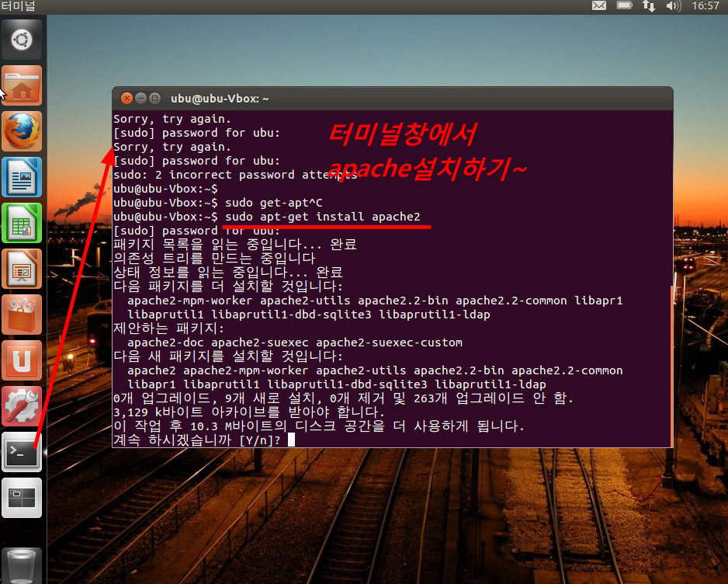Open LibreOffice Calc spreadsheet icon

click(21, 222)
